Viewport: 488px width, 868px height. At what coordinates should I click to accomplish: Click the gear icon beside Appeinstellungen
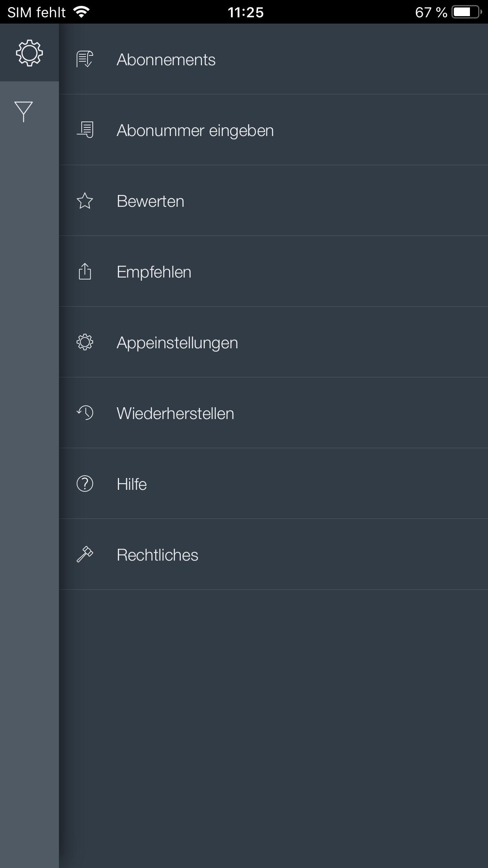click(84, 342)
